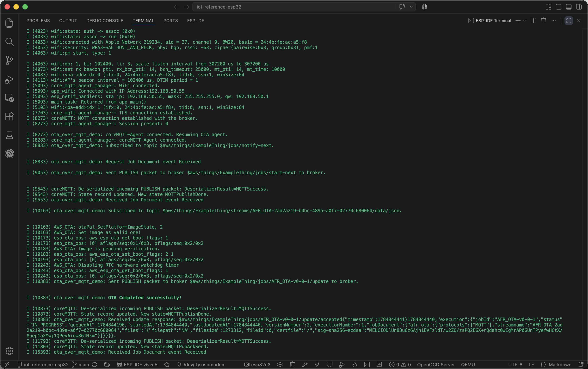
Task: Create a new terminal with plus icon
Action: click(518, 21)
